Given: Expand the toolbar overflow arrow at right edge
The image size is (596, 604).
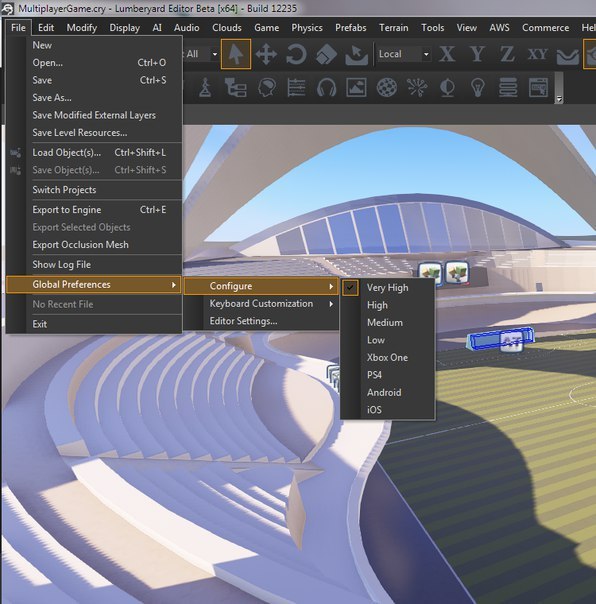Looking at the screenshot, I should pyautogui.click(x=559, y=99).
